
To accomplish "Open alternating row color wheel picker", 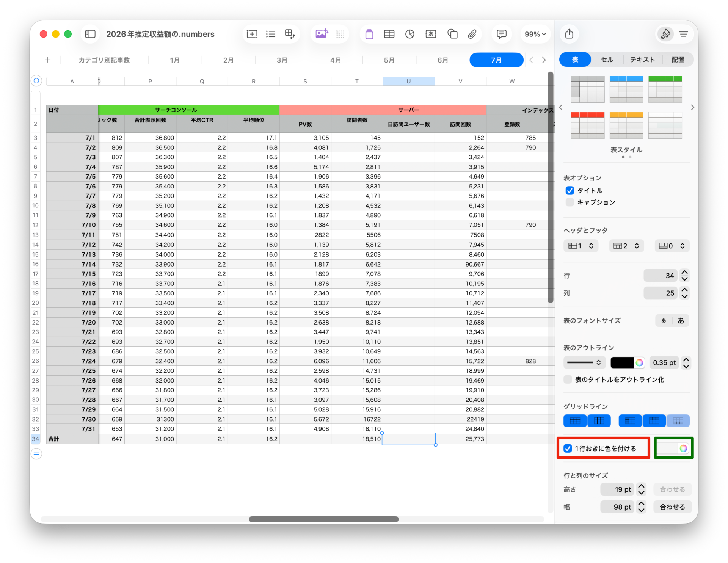I will coord(683,449).
